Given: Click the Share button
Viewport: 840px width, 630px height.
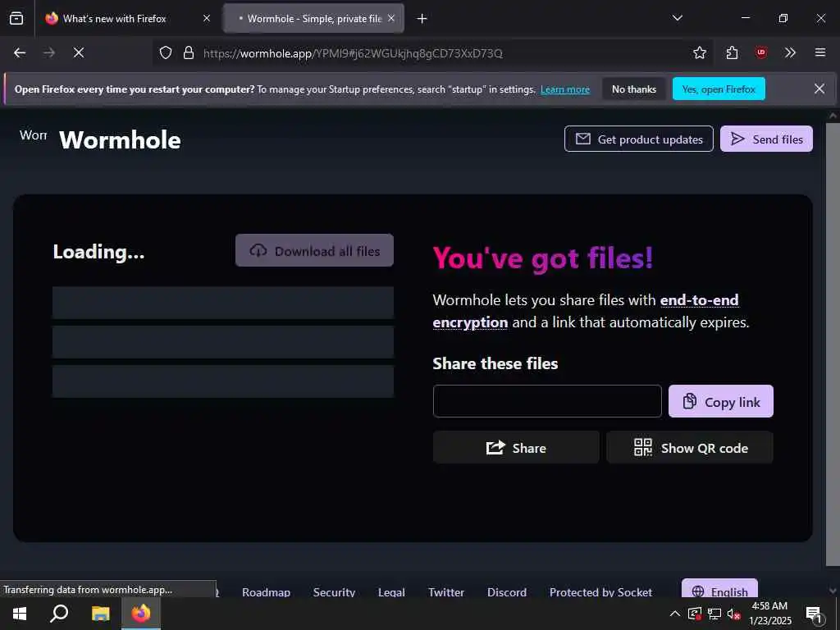Looking at the screenshot, I should click(x=516, y=447).
